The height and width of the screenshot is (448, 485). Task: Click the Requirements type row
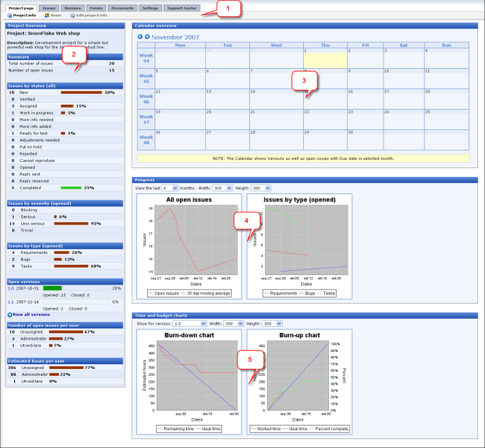coord(65,253)
